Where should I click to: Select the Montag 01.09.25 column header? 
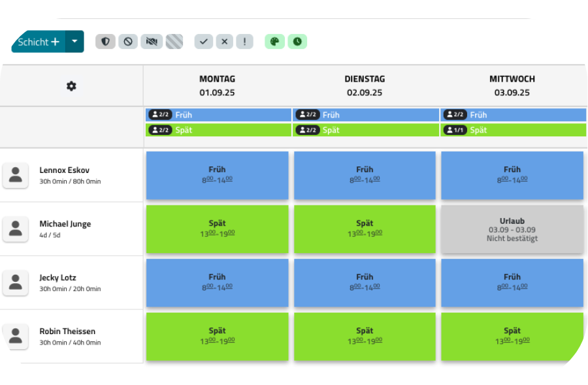pyautogui.click(x=217, y=85)
